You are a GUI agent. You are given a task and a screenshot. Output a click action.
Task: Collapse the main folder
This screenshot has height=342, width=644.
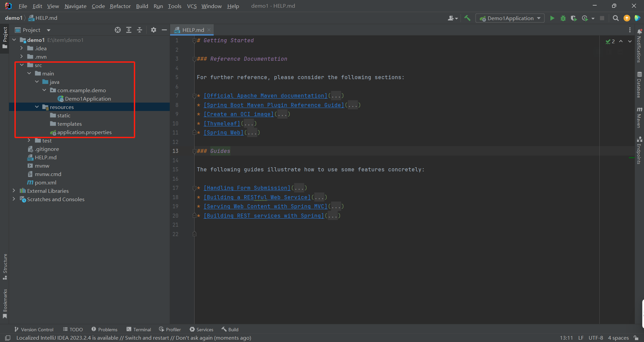coord(29,73)
